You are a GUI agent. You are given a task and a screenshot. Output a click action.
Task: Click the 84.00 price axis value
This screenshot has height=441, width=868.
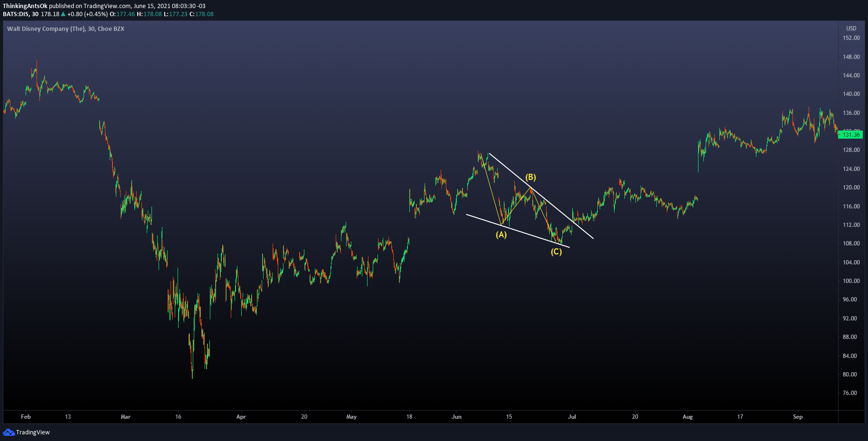(x=850, y=356)
